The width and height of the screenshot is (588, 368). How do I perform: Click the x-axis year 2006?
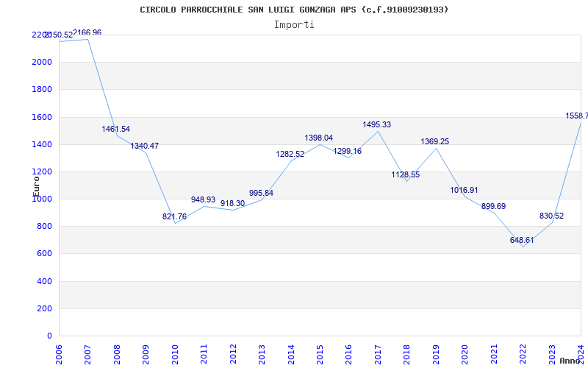click(59, 354)
